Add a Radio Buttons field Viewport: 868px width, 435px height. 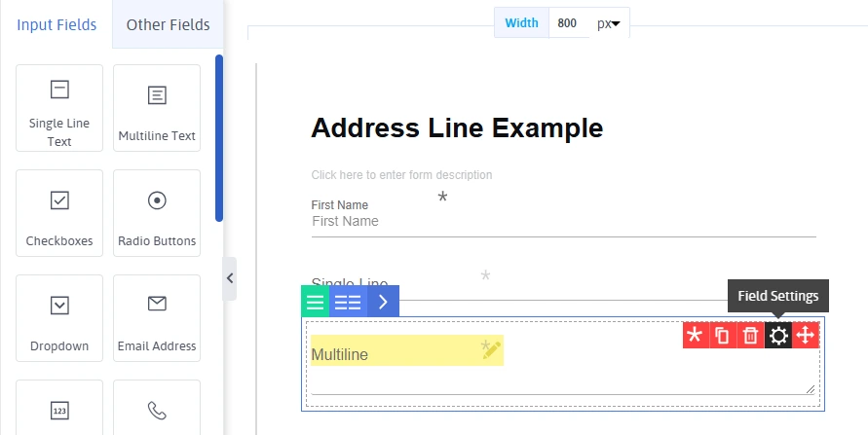[157, 213]
